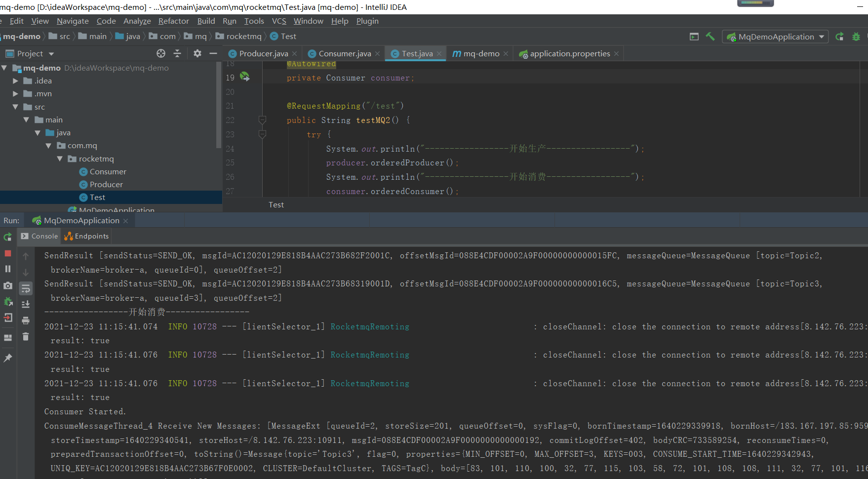Click the run-window icon left of the hammer

tap(694, 37)
